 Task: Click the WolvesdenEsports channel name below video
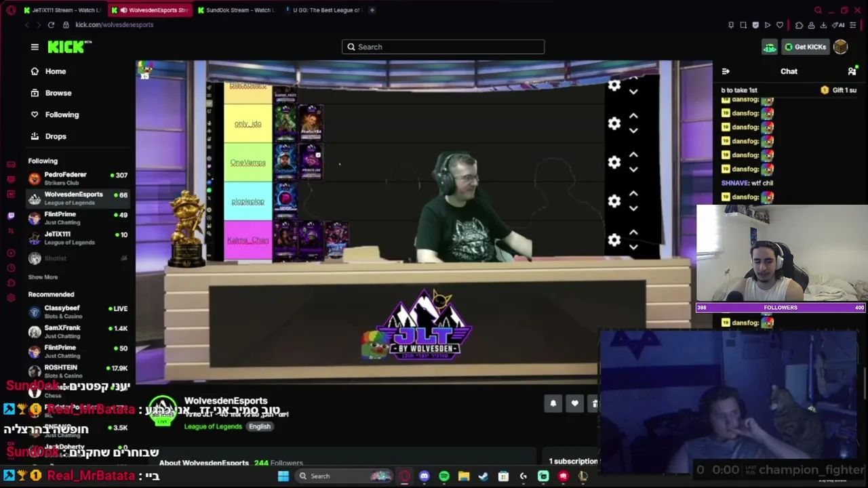(226, 401)
